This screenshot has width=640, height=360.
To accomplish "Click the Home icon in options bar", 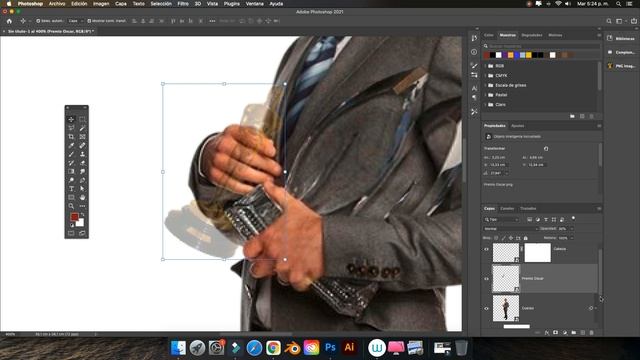I will 9,21.
